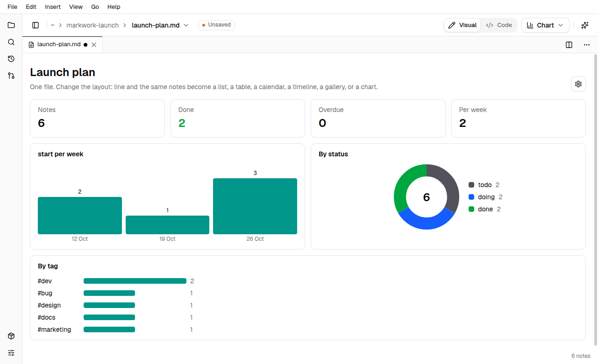Switch to Code editing mode
This screenshot has height=364, width=598.
point(499,25)
